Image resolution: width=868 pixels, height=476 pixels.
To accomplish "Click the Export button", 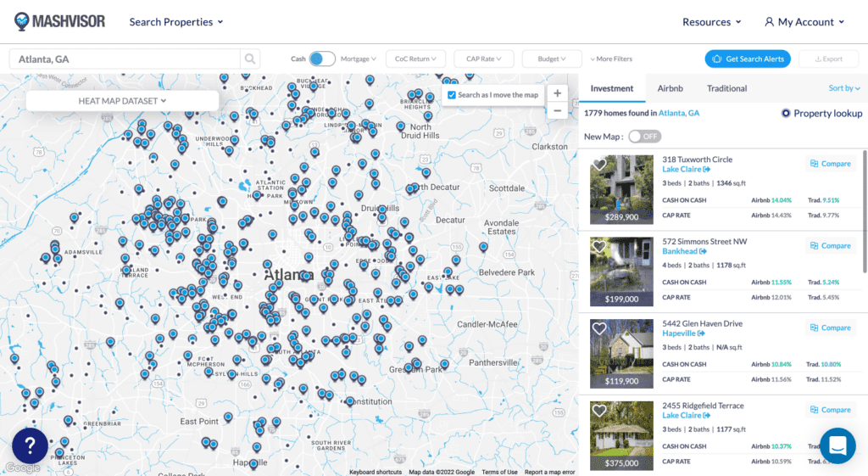I will [829, 59].
